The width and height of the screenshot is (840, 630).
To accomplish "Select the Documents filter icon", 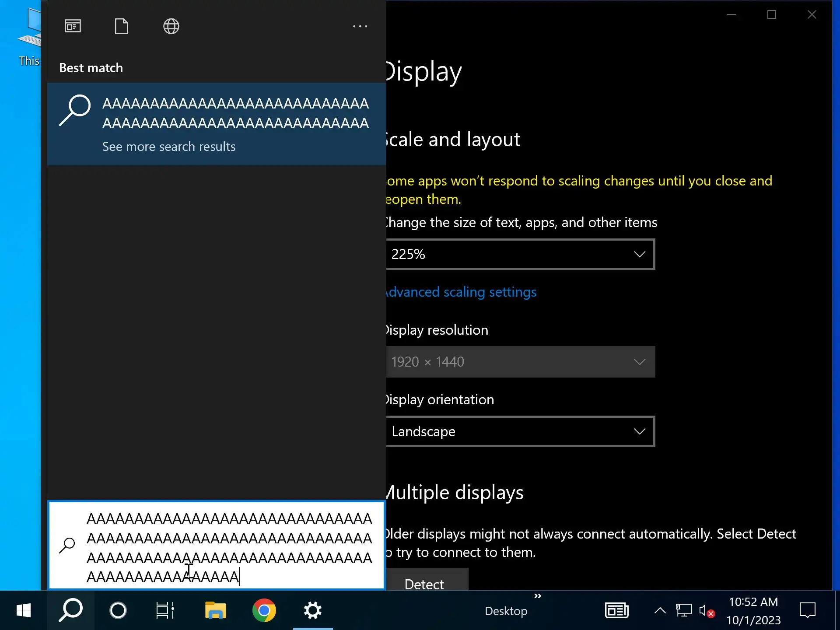I will coord(121,26).
